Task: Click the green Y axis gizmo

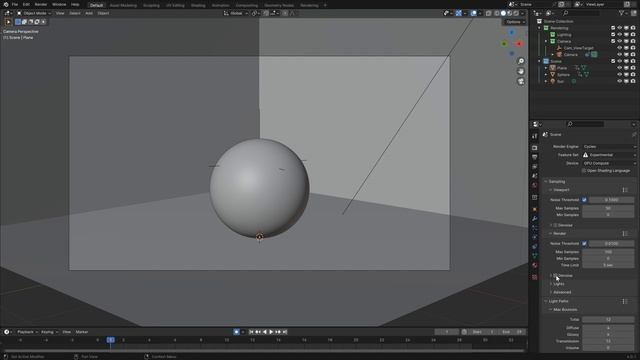Action: (504, 44)
